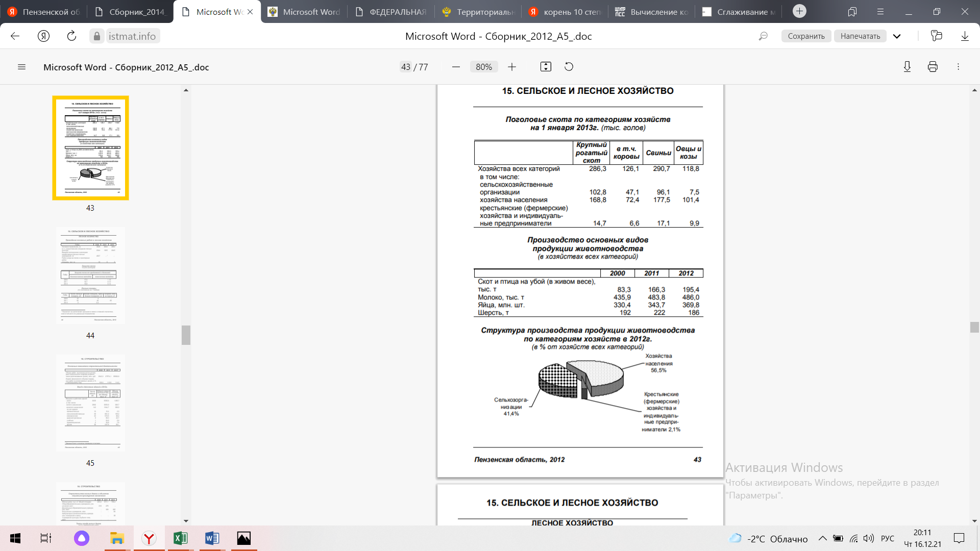
Task: Switch to the second Microsoft Word tab
Action: (x=304, y=12)
